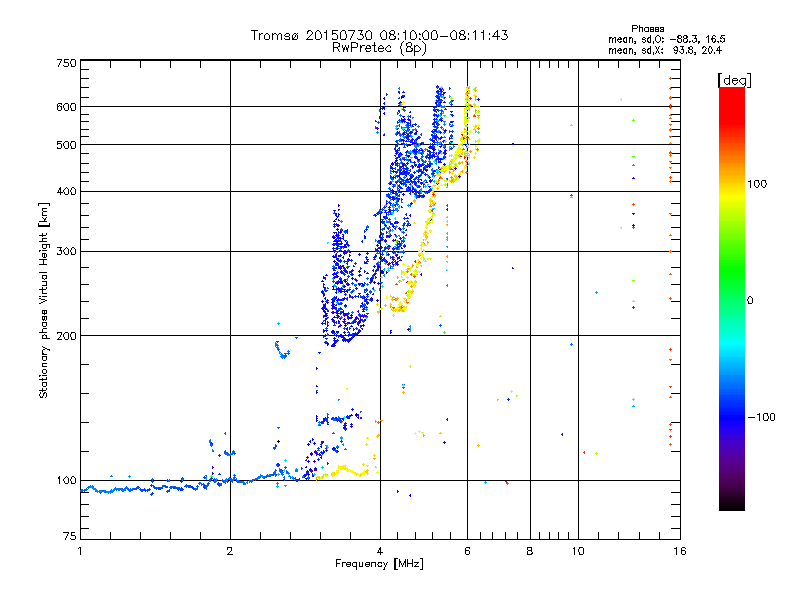Screen dimensions: 800x600
Task: Click the 1 MHz frequency tick label
Action: (x=80, y=551)
